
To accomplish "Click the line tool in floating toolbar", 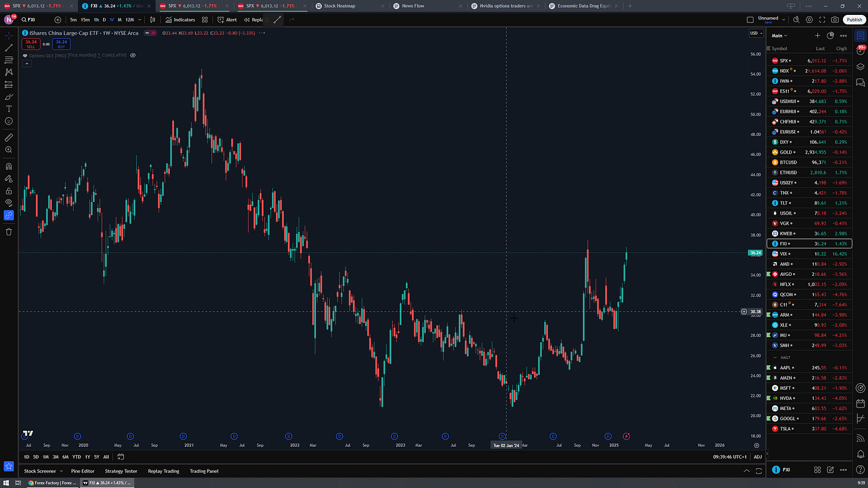I will coord(277,20).
